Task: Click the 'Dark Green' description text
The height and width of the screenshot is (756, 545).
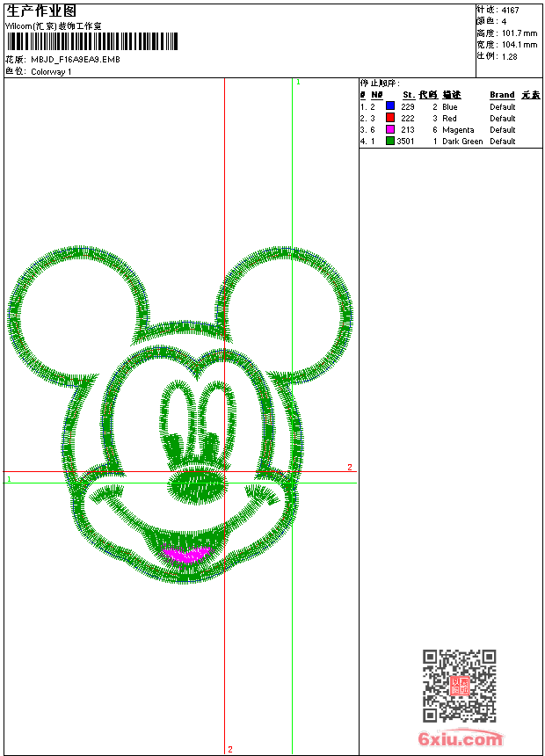Action: (462, 142)
